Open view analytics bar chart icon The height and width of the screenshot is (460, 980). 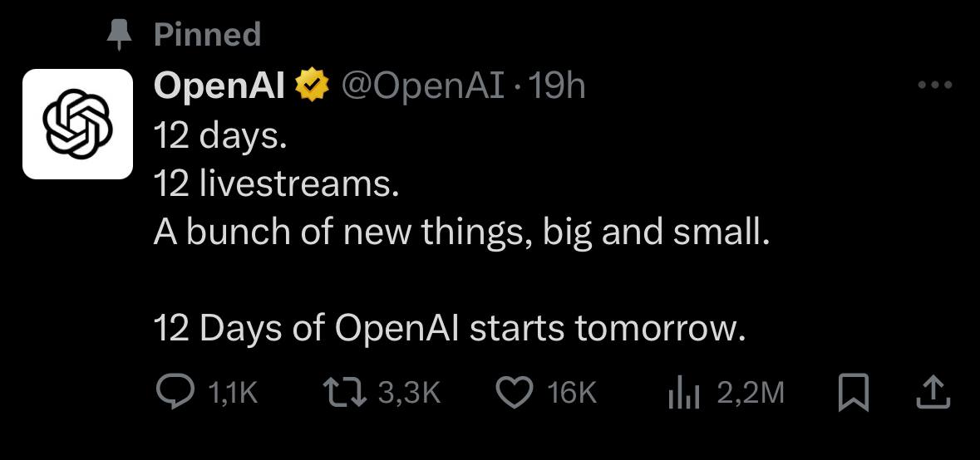click(x=682, y=394)
